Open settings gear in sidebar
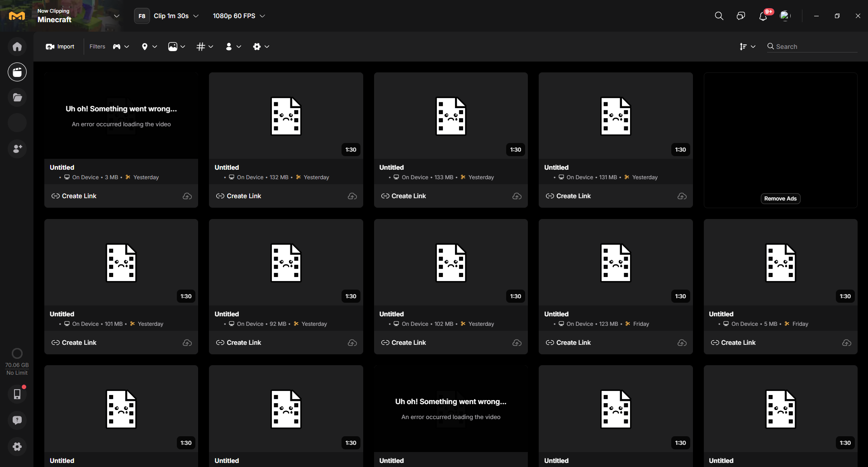The image size is (868, 467). (x=17, y=447)
